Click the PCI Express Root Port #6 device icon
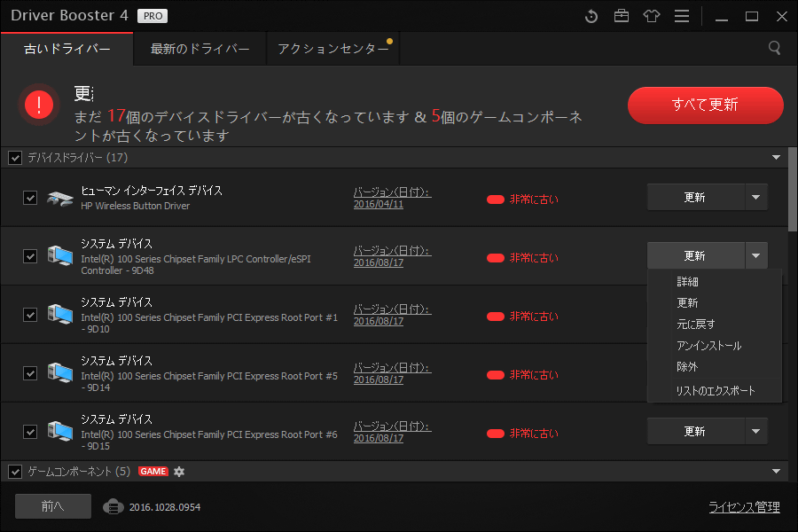This screenshot has width=798, height=532. pyautogui.click(x=60, y=431)
